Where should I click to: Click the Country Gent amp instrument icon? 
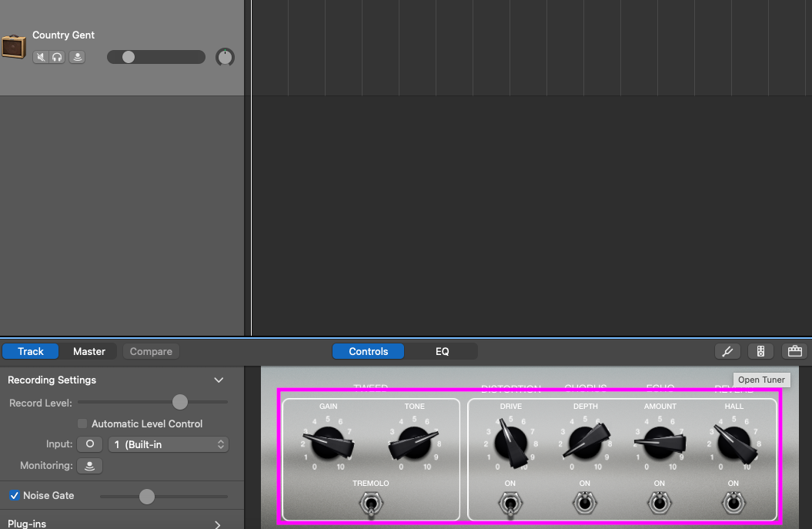14,47
